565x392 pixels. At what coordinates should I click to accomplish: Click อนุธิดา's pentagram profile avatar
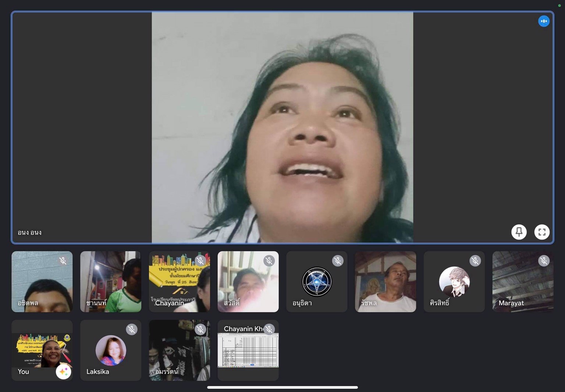(317, 282)
